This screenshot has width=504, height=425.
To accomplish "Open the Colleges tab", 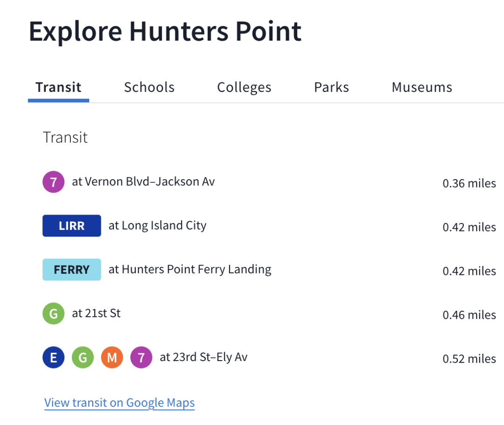I will pyautogui.click(x=244, y=88).
